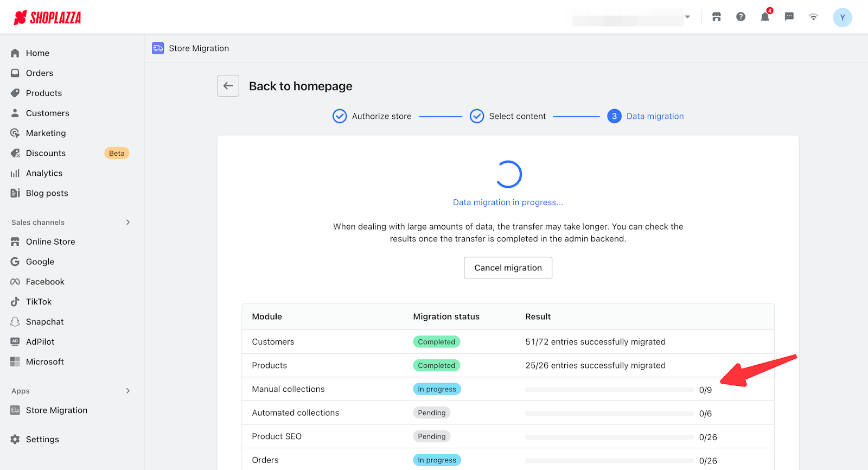The height and width of the screenshot is (470, 868).
Task: Click the Manual collections progress bar
Action: [609, 390]
